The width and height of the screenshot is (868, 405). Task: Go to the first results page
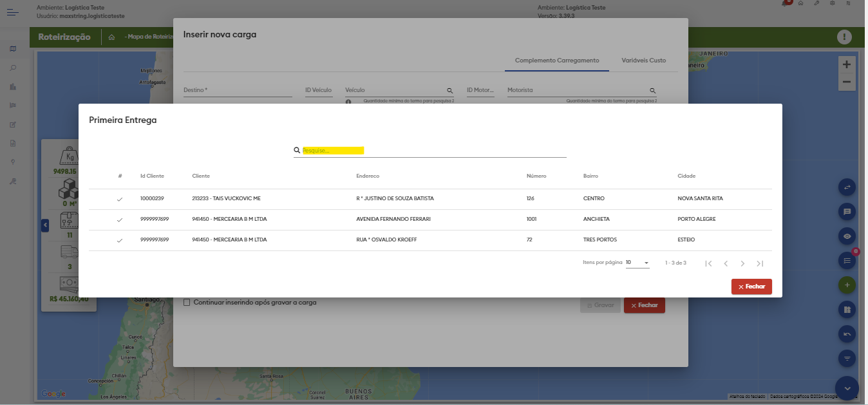(708, 263)
